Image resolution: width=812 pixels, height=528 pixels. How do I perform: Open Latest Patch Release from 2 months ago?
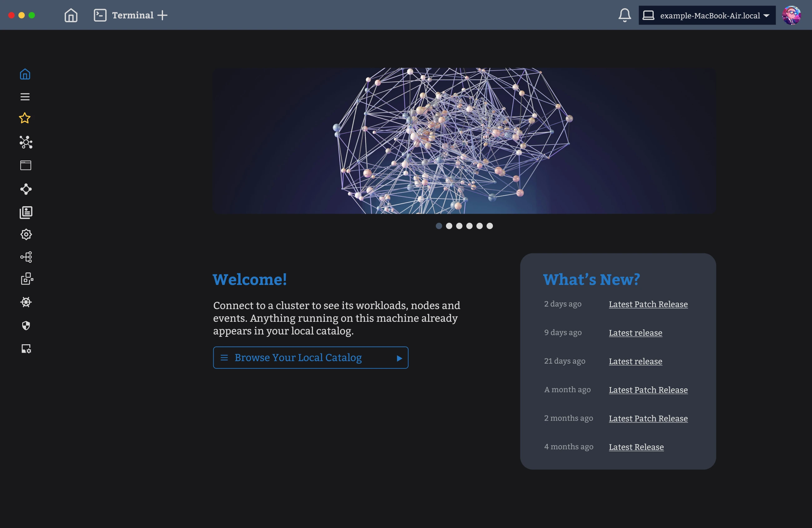point(648,418)
